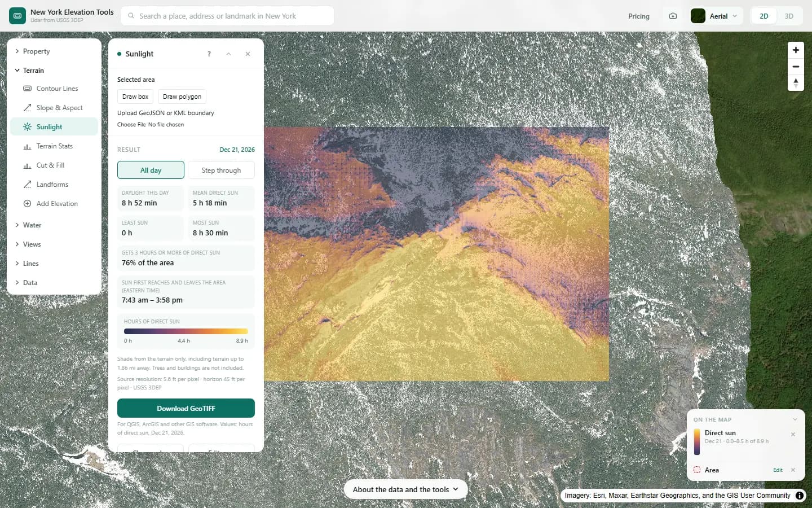812x508 pixels.
Task: Edit the Area in the legend
Action: click(778, 470)
